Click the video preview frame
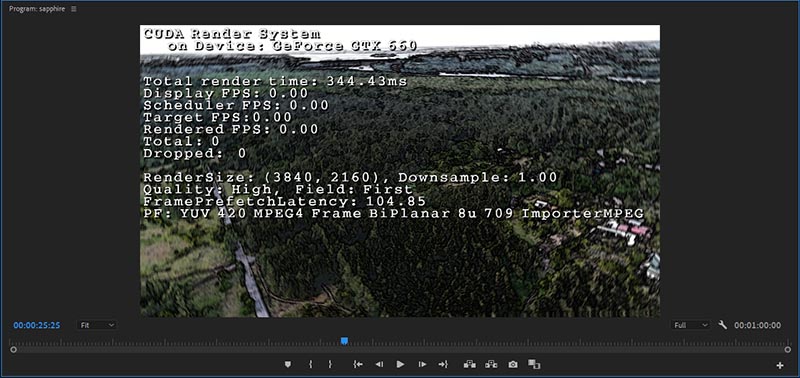This screenshot has width=800, height=378. tap(400, 171)
